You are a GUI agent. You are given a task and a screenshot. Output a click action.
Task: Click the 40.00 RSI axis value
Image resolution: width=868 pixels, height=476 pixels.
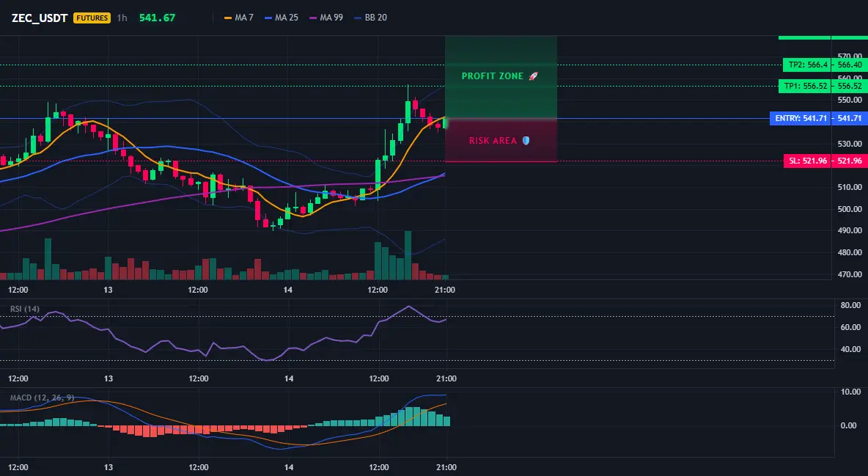point(850,349)
